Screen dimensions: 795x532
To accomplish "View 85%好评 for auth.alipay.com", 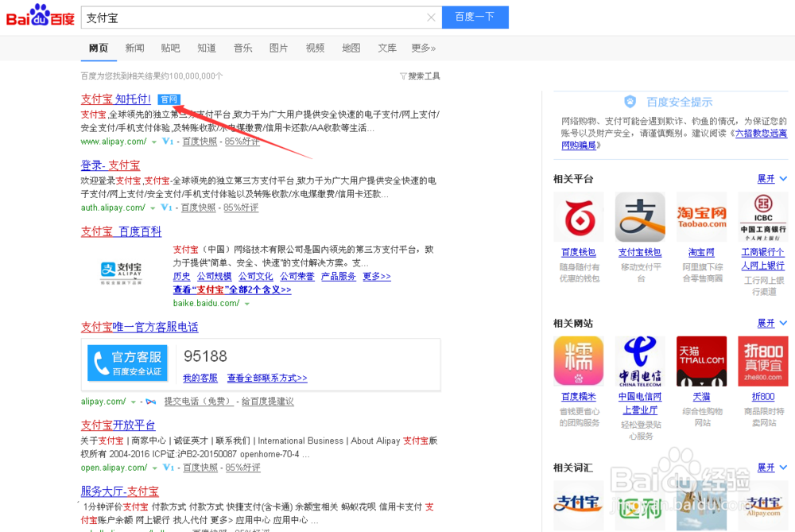I will point(241,208).
